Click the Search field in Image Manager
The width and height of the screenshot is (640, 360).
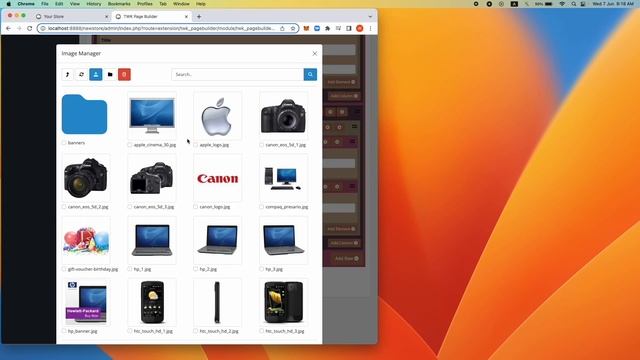pos(238,74)
